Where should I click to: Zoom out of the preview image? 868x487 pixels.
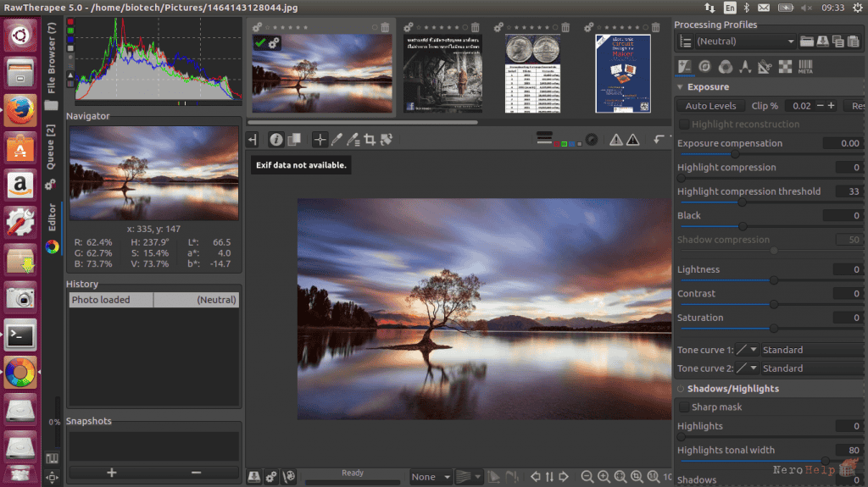(x=587, y=477)
